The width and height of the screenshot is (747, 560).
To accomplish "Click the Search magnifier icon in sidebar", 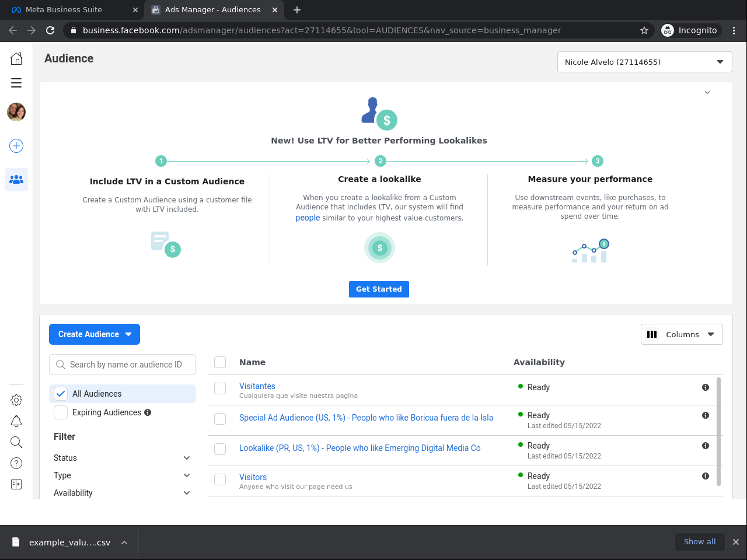I will coord(16,442).
